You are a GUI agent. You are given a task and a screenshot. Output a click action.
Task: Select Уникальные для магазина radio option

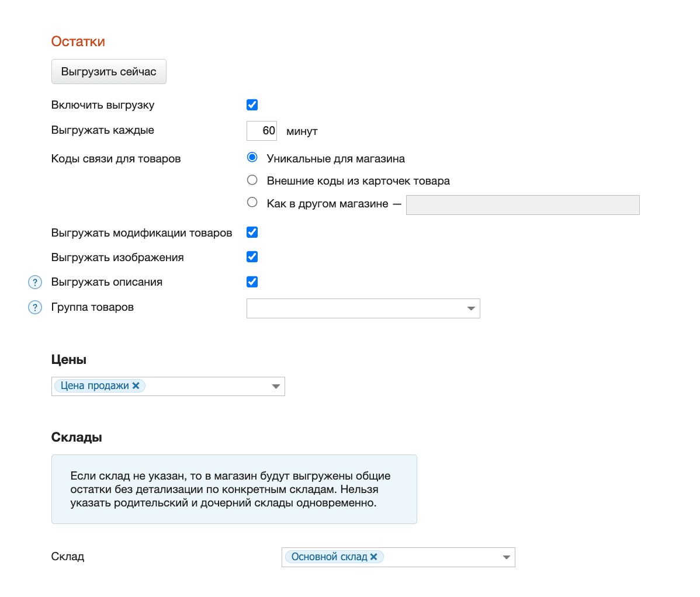252,157
